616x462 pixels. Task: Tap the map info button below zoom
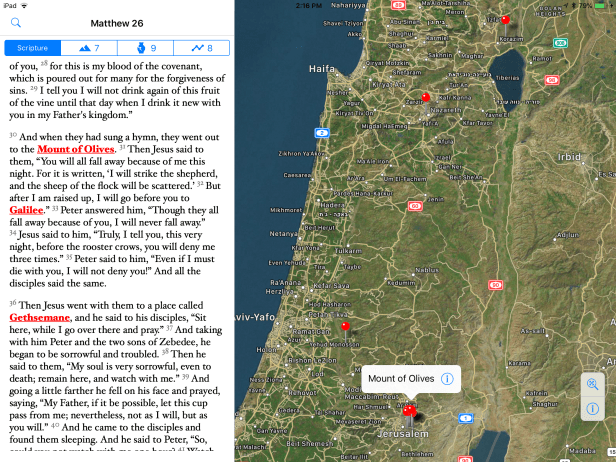(x=593, y=409)
